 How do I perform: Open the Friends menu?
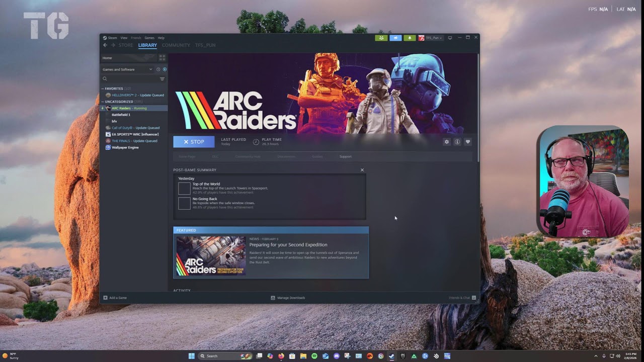136,38
